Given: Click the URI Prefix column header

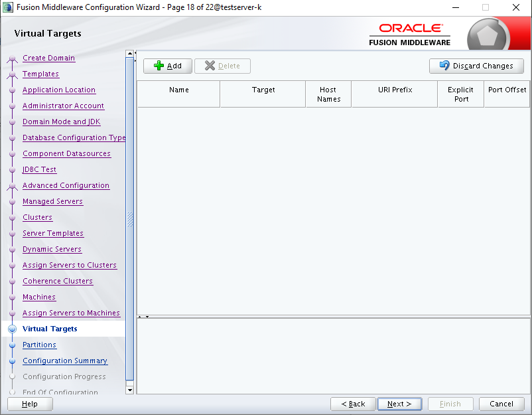Looking at the screenshot, I should coord(395,94).
